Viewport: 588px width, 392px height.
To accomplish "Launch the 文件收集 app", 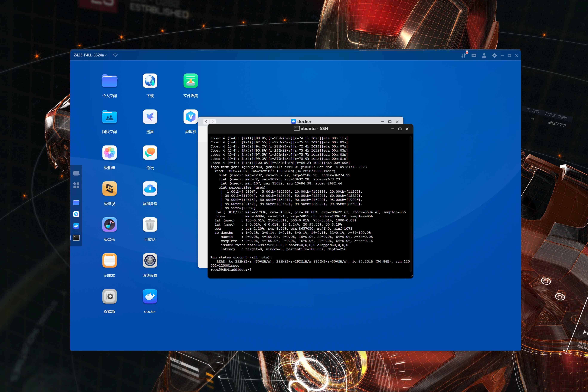I will 190,81.
